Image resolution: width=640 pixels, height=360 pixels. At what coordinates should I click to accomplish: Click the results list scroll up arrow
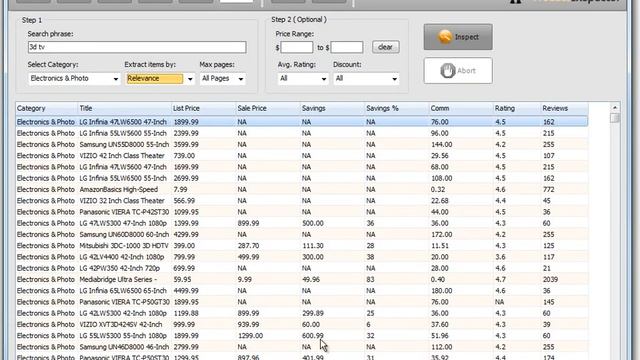[x=615, y=107]
